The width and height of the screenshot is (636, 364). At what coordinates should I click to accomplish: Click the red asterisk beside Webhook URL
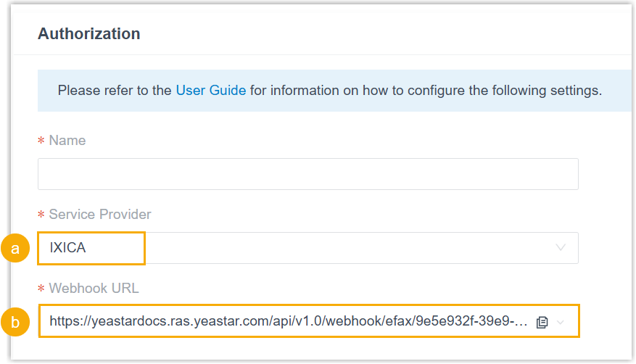coord(41,289)
